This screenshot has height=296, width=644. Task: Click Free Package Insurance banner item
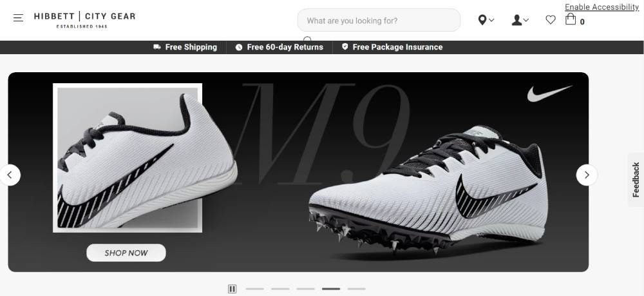(392, 47)
